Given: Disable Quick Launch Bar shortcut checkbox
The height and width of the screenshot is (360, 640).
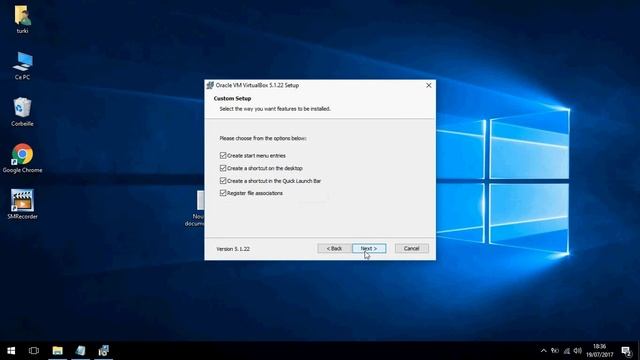Looking at the screenshot, I should 223,180.
